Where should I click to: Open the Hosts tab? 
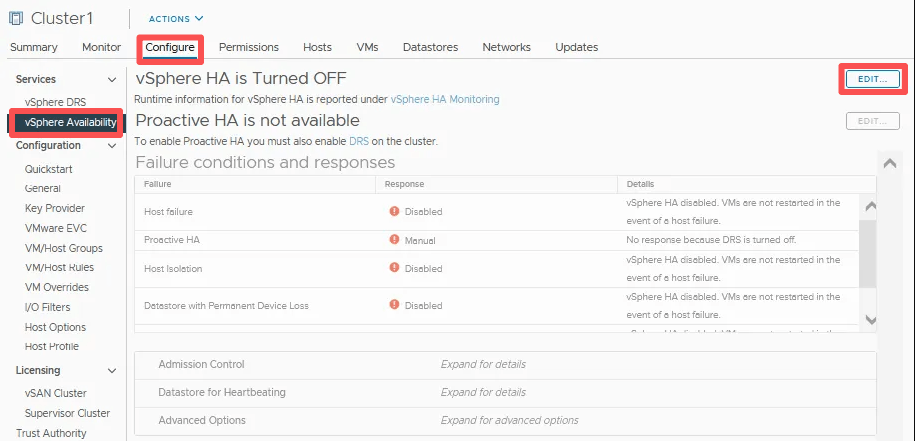coord(317,47)
